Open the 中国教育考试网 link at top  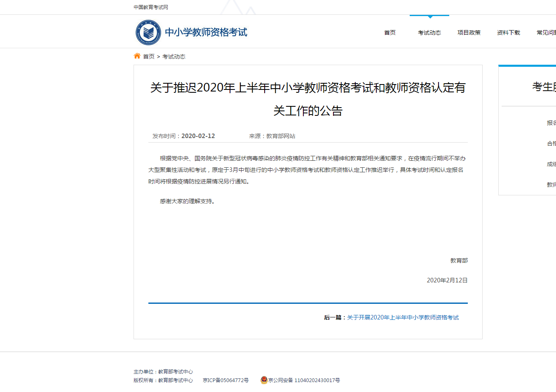151,7
